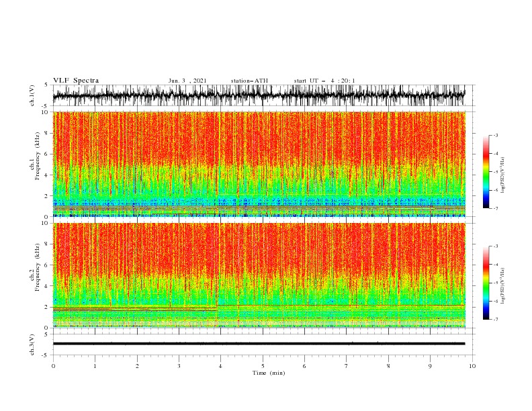The height and width of the screenshot is (411, 532).
Task: Click the 'VLF Spectra' title text
Action: pyautogui.click(x=76, y=81)
